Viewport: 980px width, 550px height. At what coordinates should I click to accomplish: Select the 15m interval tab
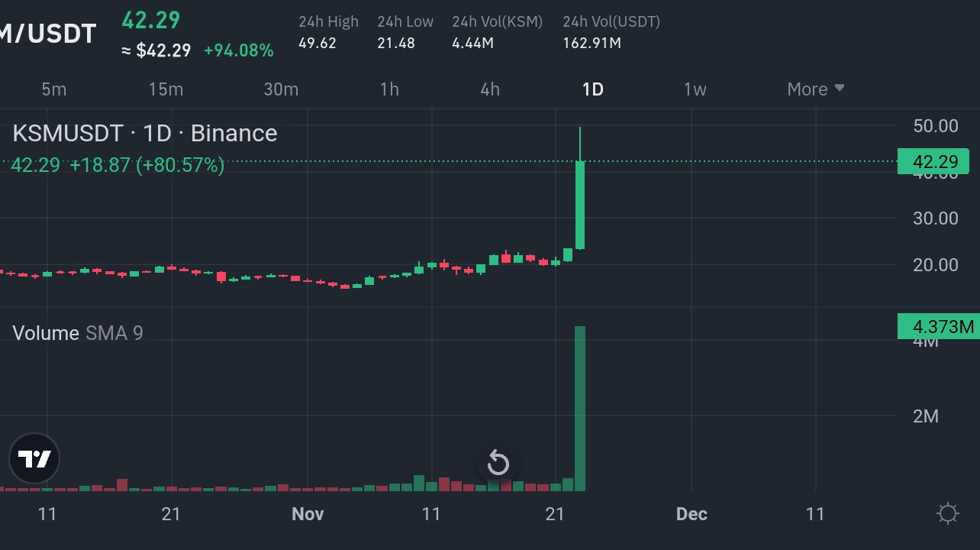166,89
